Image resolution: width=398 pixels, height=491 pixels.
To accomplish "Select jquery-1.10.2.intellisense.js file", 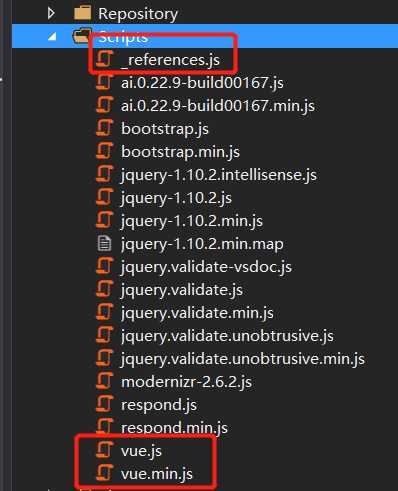I will coord(219,175).
